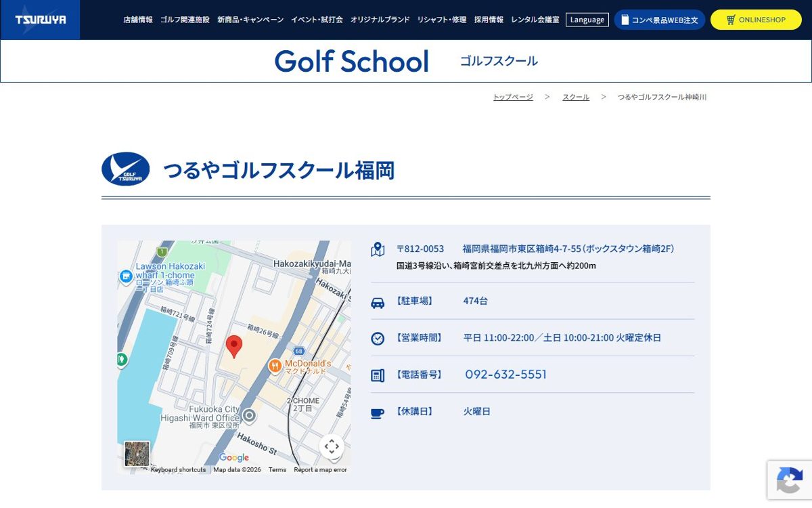
Task: Click the Golf Tsuruya oval logo
Action: click(126, 169)
